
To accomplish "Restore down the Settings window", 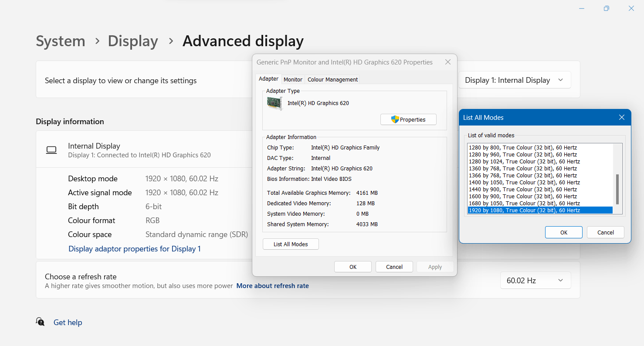I will click(x=606, y=8).
